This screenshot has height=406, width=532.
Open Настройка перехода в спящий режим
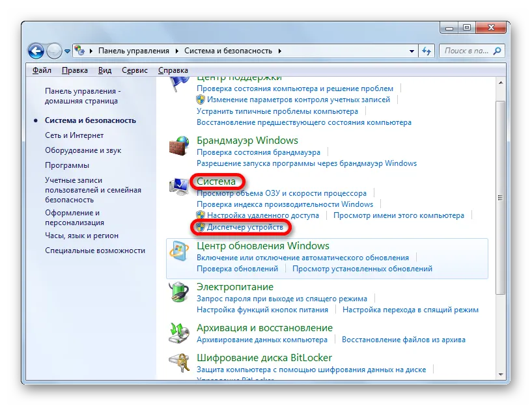[410, 310]
